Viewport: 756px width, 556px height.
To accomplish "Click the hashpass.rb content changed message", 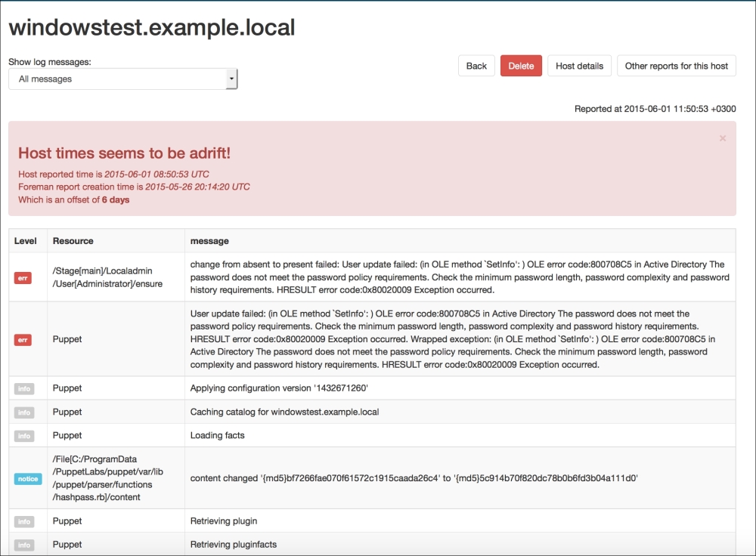I will (x=414, y=478).
